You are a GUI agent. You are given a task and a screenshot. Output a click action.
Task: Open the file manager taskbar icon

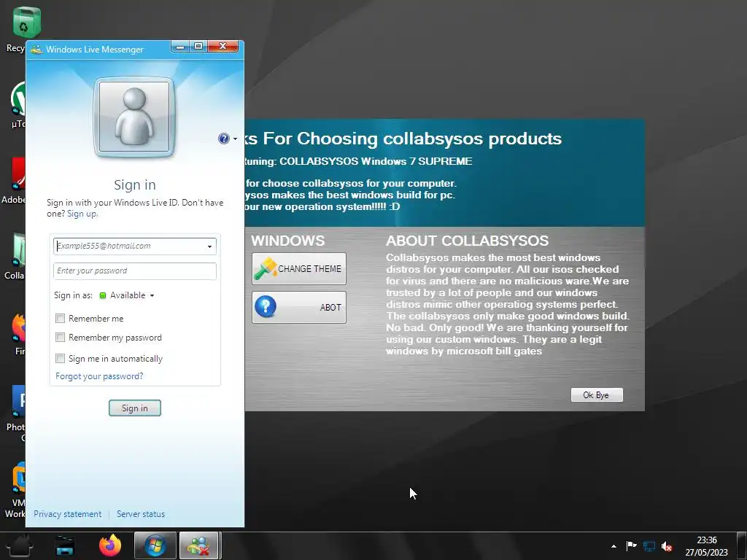pos(65,545)
